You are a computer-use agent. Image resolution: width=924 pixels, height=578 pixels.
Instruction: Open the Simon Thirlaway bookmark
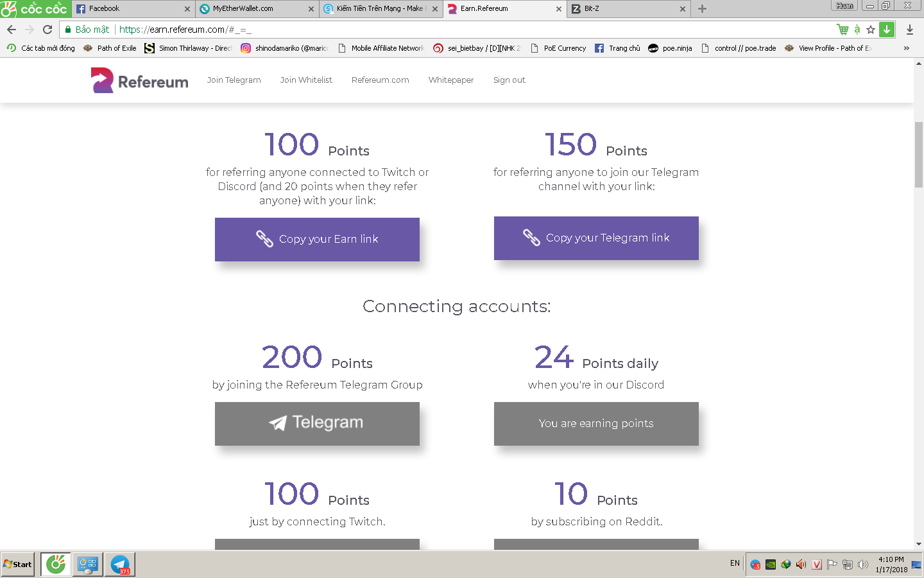[x=188, y=48]
